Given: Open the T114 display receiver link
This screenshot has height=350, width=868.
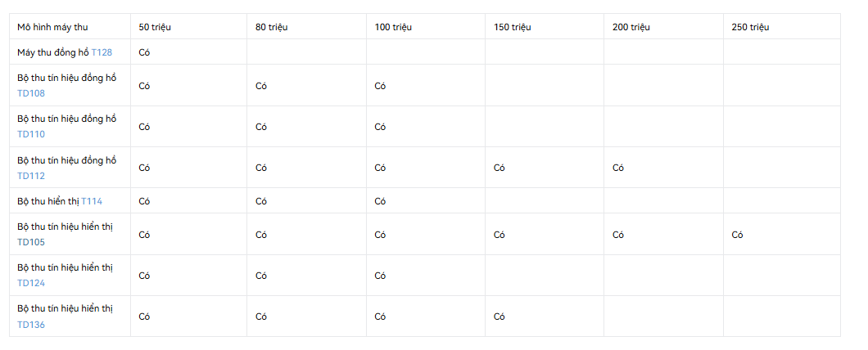Looking at the screenshot, I should point(92,201).
